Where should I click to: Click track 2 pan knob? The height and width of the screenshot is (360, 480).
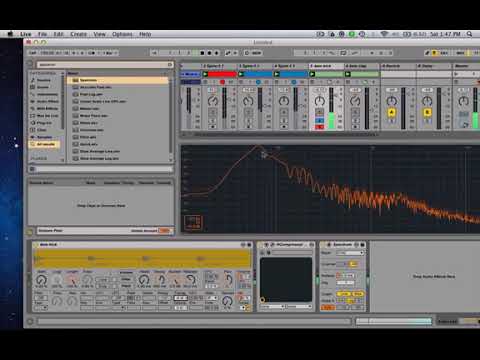pyautogui.click(x=213, y=101)
